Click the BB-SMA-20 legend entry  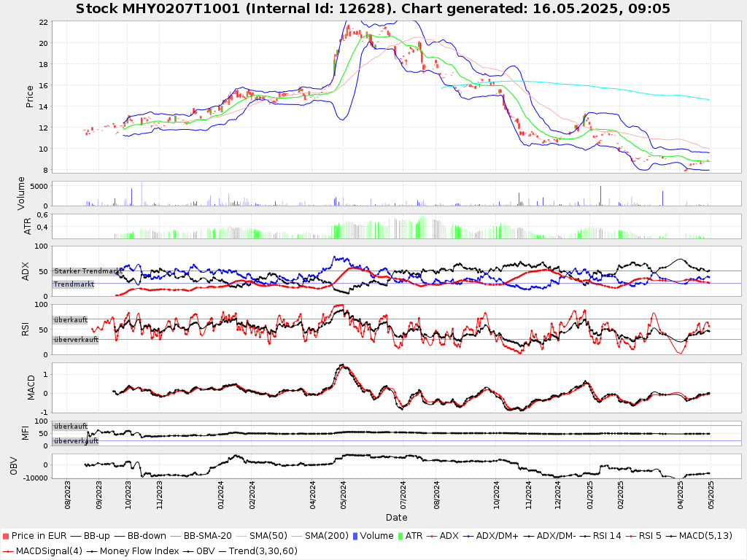click(x=201, y=536)
